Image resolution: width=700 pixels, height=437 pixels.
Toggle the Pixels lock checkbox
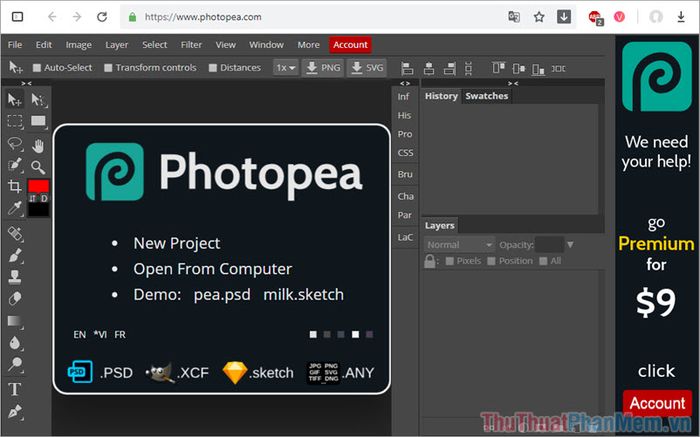pos(450,261)
